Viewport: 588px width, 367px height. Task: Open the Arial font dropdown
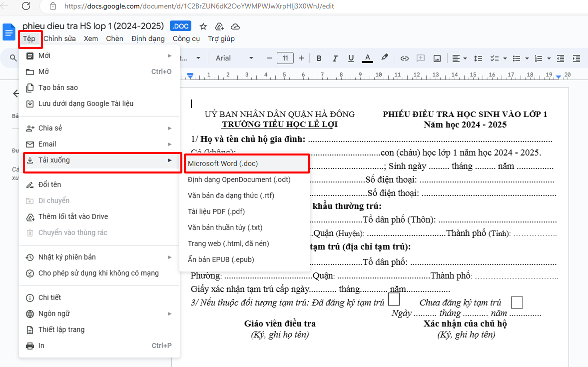[234, 58]
